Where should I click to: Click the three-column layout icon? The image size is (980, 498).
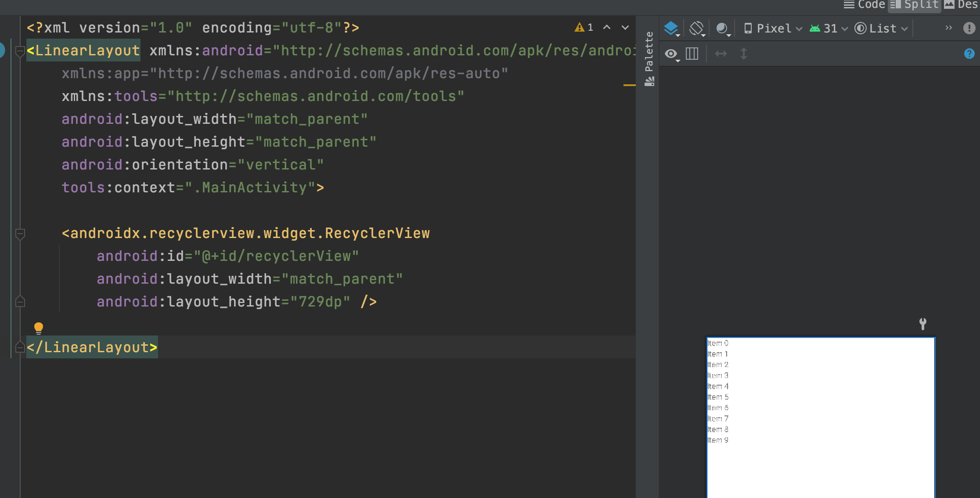click(x=692, y=54)
